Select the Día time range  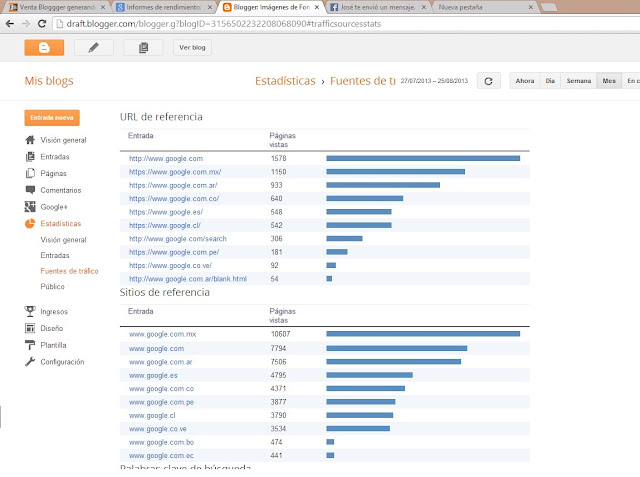click(x=550, y=81)
